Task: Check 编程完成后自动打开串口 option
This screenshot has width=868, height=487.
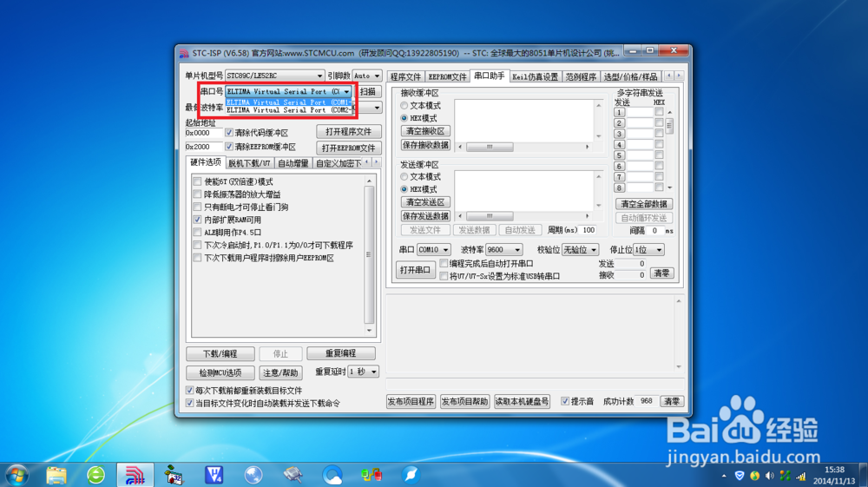Action: click(444, 263)
